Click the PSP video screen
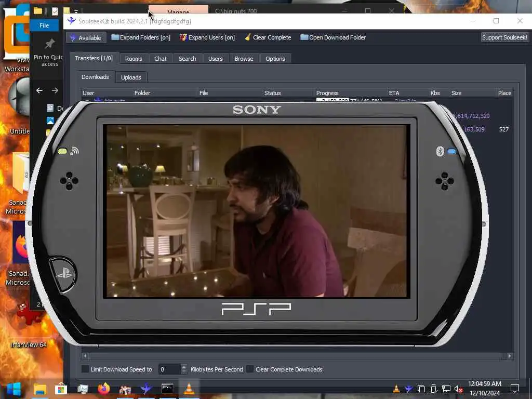 coord(257,211)
